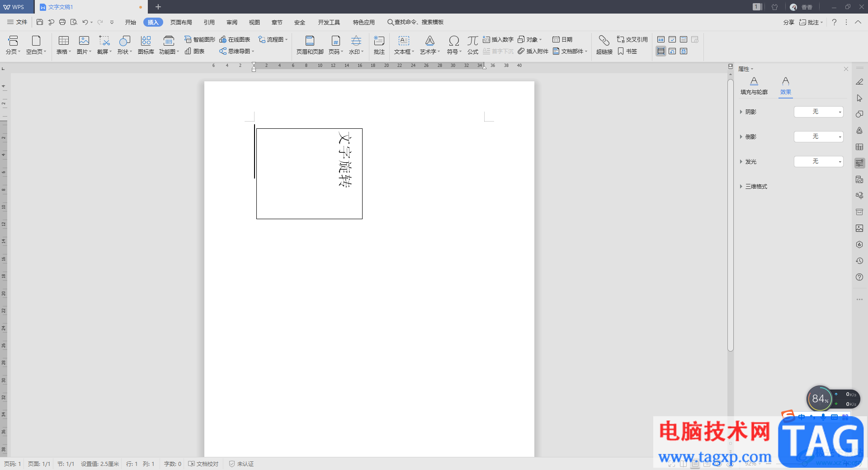Click the picture icon in right sidebar
The width and height of the screenshot is (868, 470).
[x=859, y=228]
